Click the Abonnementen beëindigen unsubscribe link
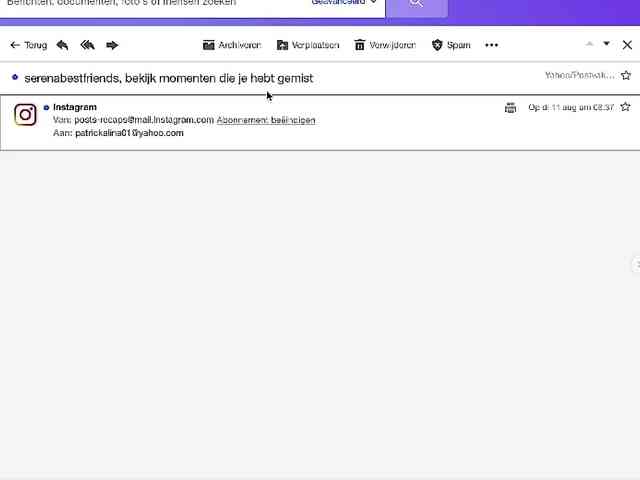Viewport: 640px width, 480px height. click(266, 120)
